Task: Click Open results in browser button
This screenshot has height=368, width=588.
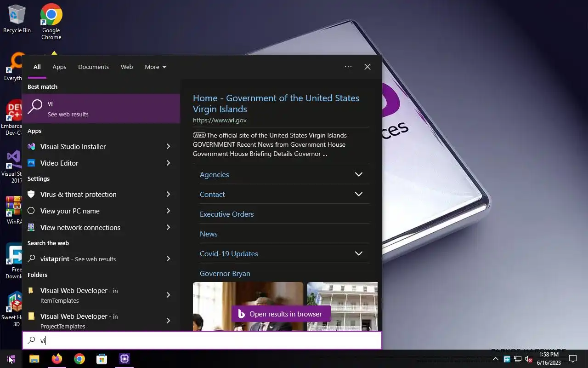Action: click(x=281, y=314)
